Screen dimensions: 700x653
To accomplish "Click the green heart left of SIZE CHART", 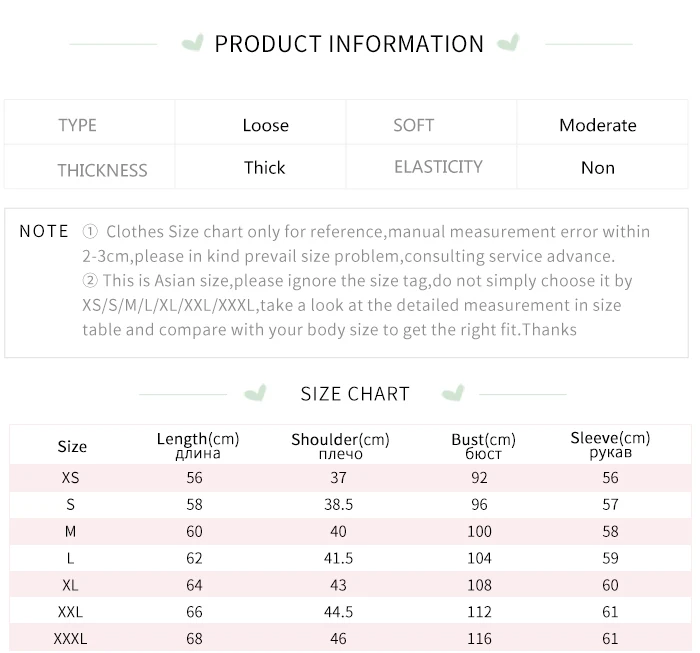I will point(257,393).
